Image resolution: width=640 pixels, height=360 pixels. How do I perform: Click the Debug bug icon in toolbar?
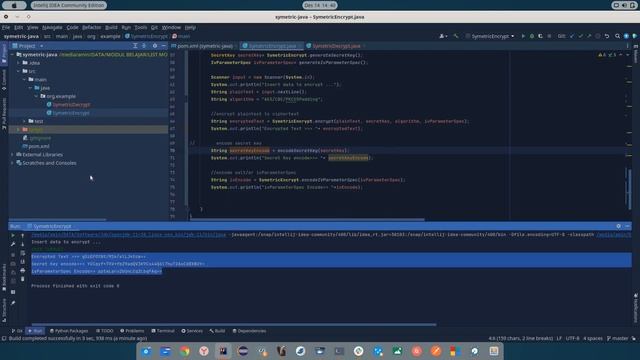[x=531, y=36]
